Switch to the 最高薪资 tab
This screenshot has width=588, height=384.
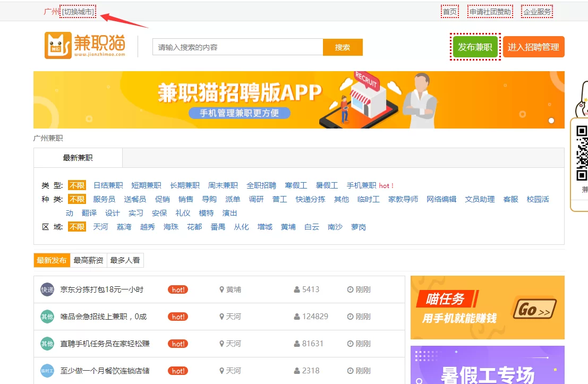[88, 260]
